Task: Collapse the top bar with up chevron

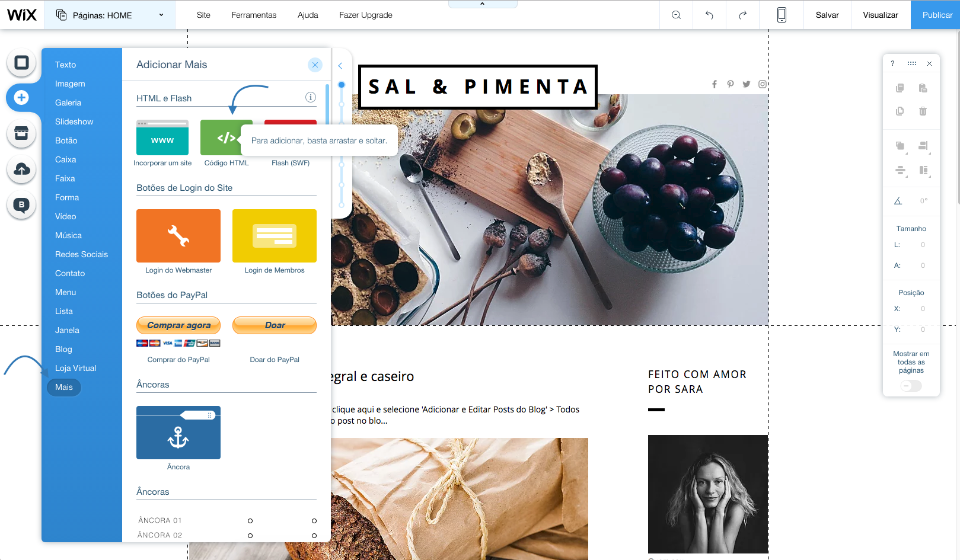Action: coord(482,4)
